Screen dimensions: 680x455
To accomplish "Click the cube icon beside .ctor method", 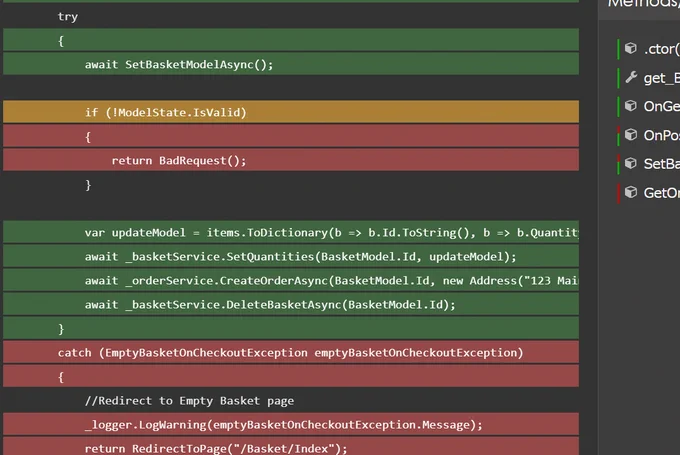I will pos(631,48).
